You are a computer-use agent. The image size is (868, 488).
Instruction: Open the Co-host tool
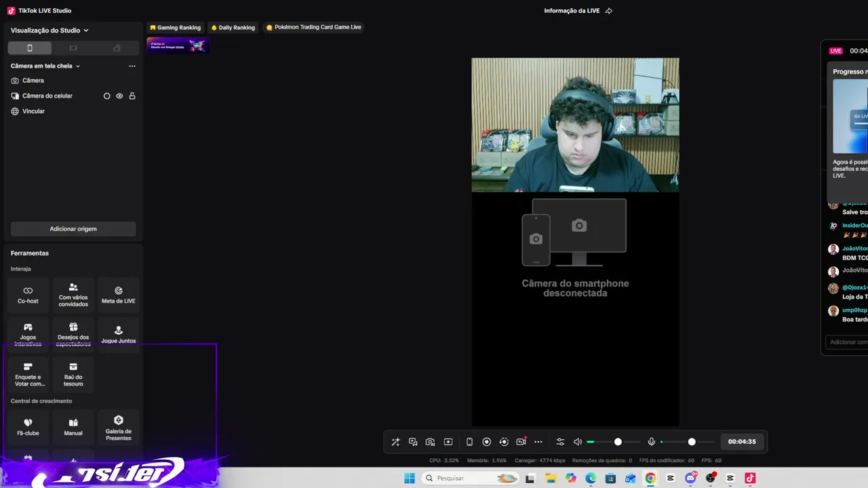tap(28, 295)
